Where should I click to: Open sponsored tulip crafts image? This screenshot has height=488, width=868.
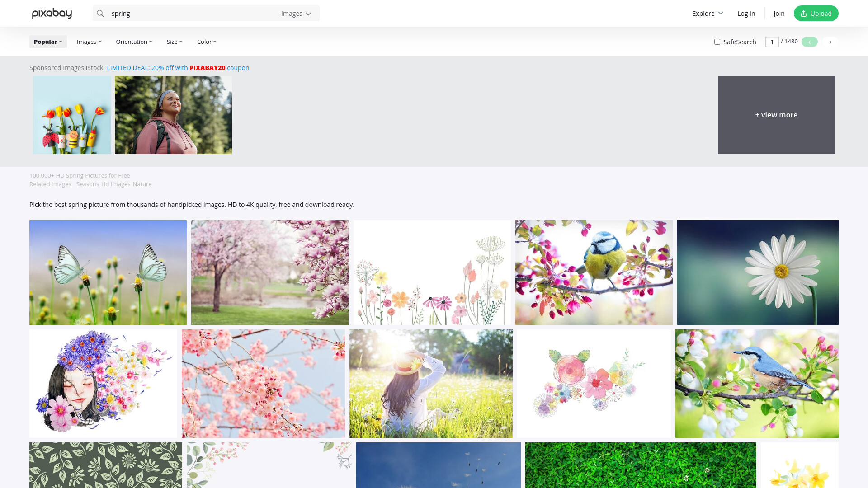[72, 115]
